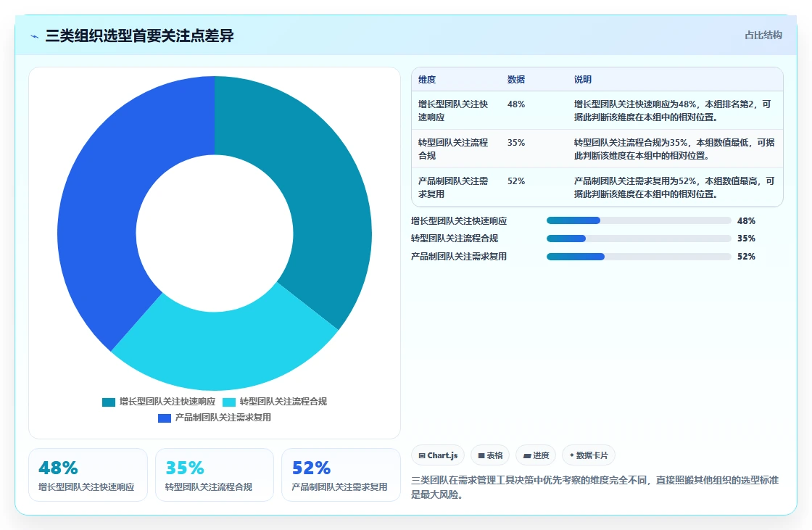This screenshot has height=530, width=812.
Task: Click the diamond icon in 数据卡片 tag
Action: (x=572, y=455)
